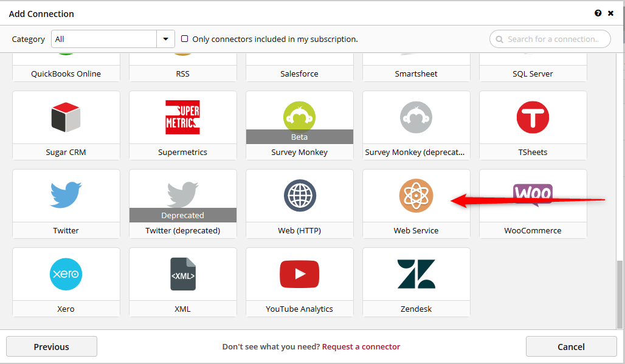Select the WooCommerce connector icon
The height and width of the screenshot is (364, 625).
(533, 195)
